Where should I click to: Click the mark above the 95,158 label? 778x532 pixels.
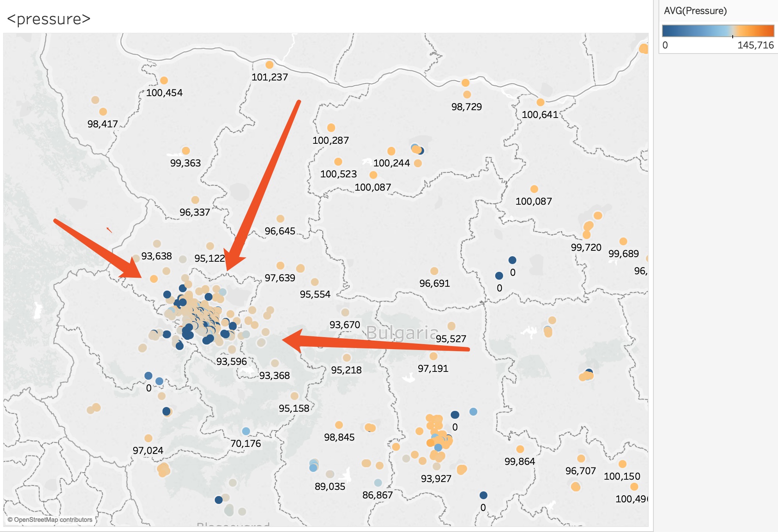pyautogui.click(x=294, y=396)
